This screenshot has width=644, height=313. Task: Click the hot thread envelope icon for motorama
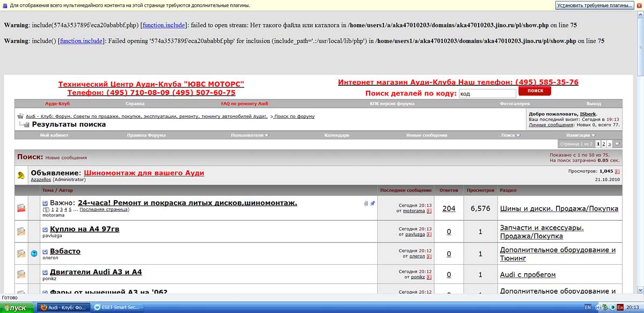(x=21, y=208)
